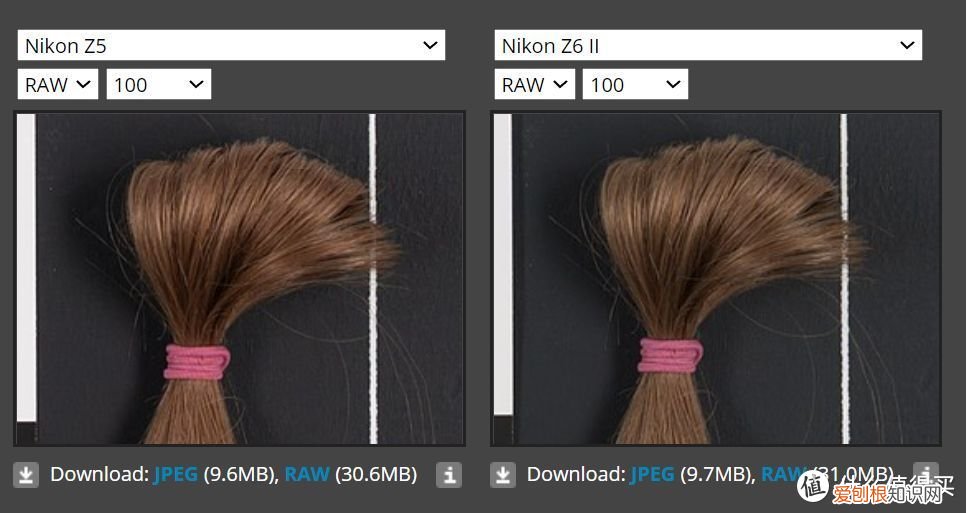Open the Nikon Z5 camera dropdown

coord(231,45)
